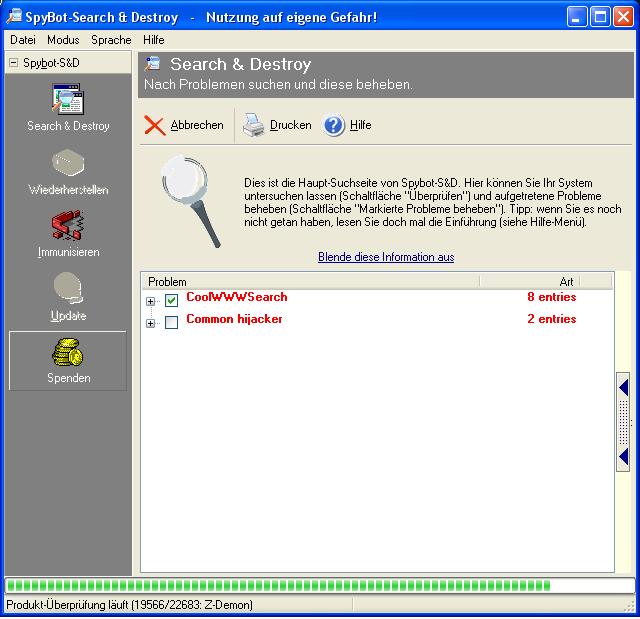The image size is (640, 619).
Task: Click the upper blue arrow on right edge
Action: click(x=623, y=387)
